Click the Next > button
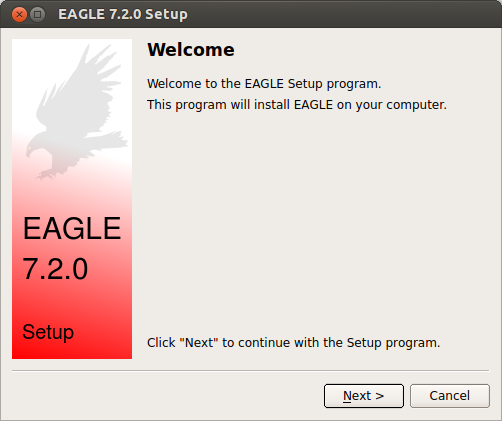Screen dimensions: 502x421 tap(364, 396)
